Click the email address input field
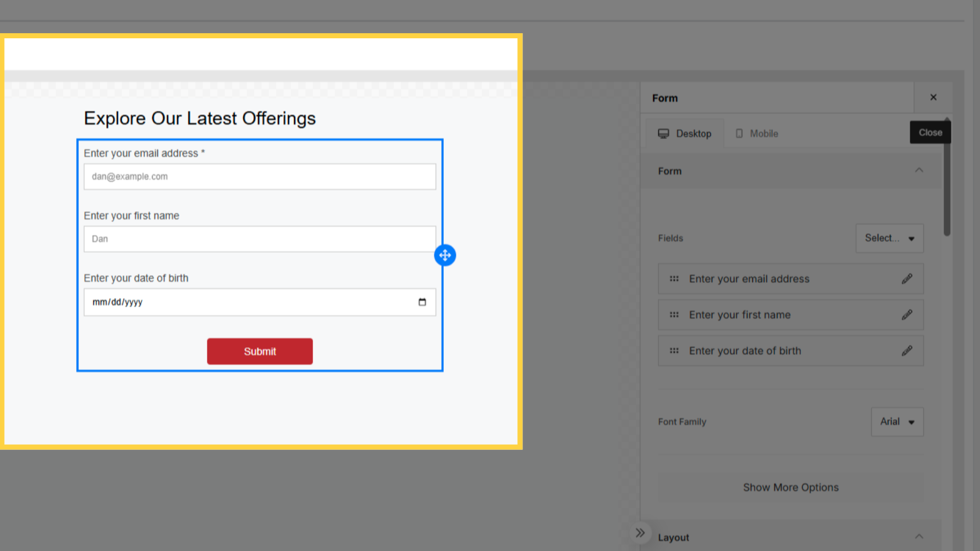 click(259, 177)
